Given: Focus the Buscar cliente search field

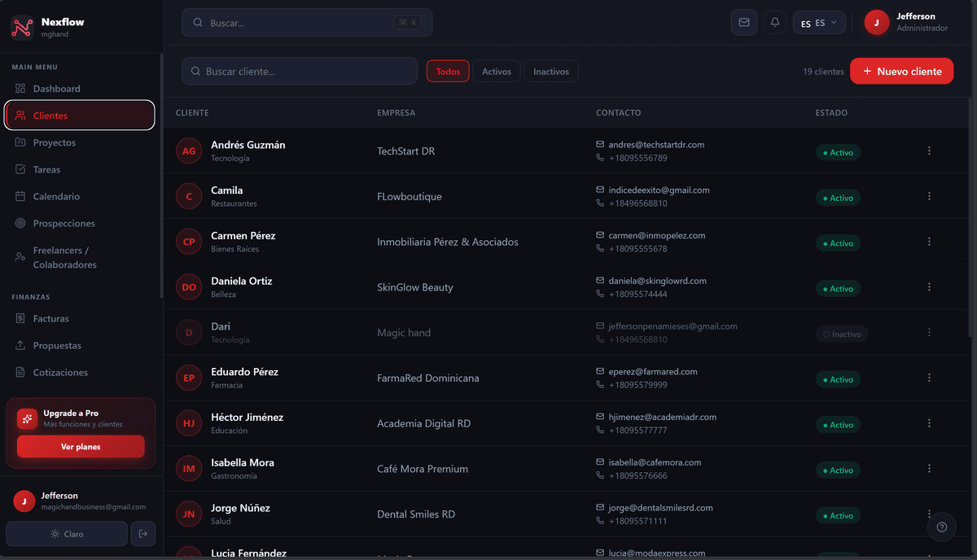Looking at the screenshot, I should [x=300, y=72].
